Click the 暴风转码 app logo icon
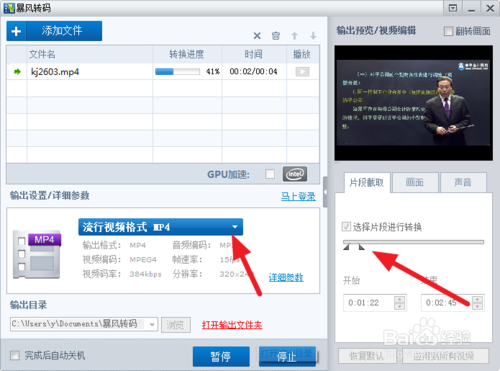This screenshot has width=500, height=371. coord(9,8)
